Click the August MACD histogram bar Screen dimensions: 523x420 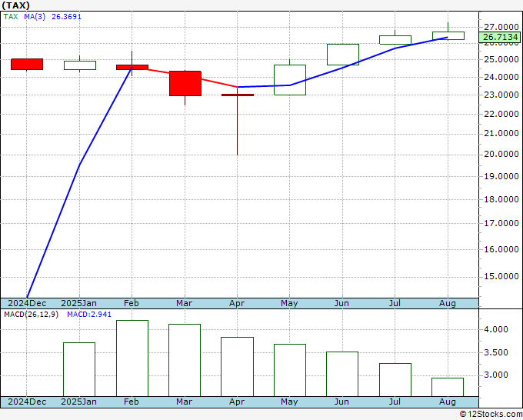[448, 387]
